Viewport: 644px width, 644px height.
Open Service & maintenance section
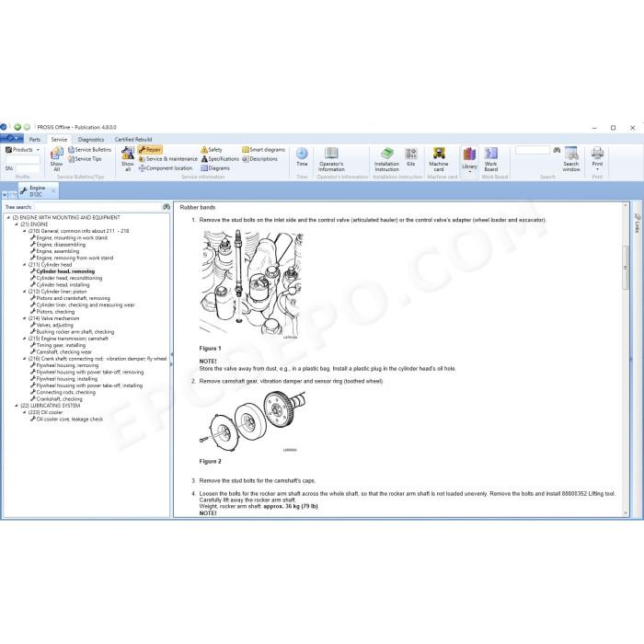168,159
